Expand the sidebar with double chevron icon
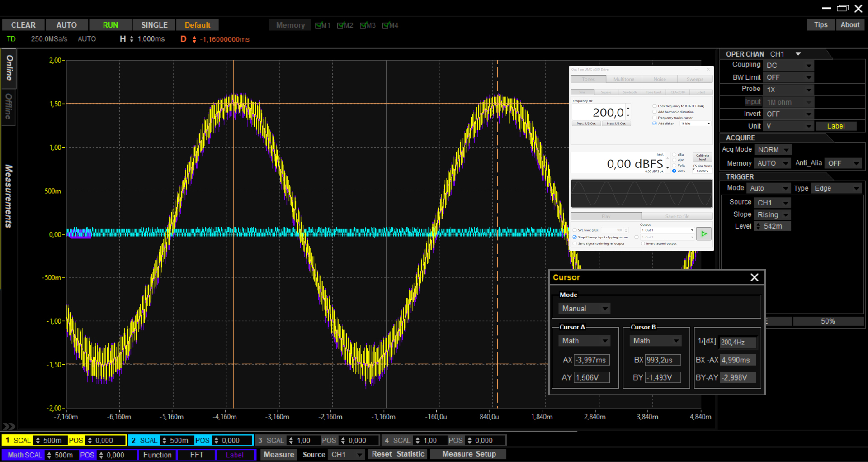 (x=9, y=426)
